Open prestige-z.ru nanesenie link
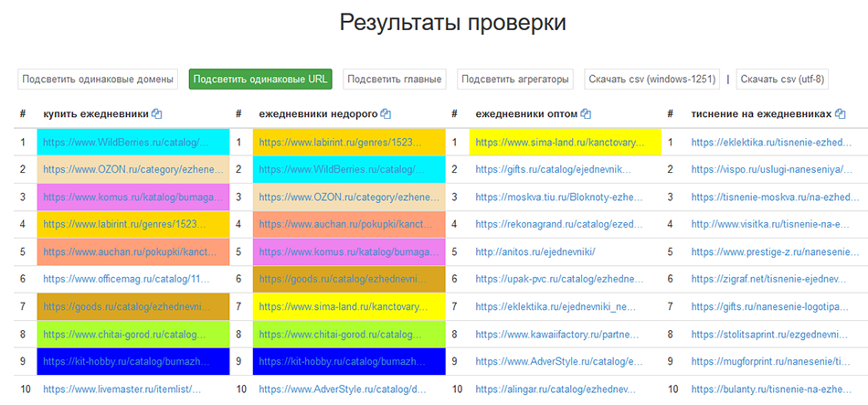The image size is (868, 405). pos(775,251)
